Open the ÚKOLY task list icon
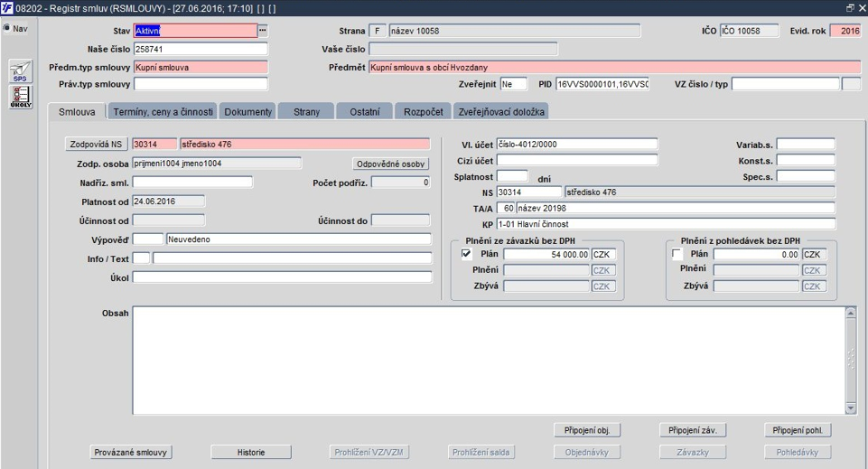This screenshot has width=868, height=469. (21, 97)
